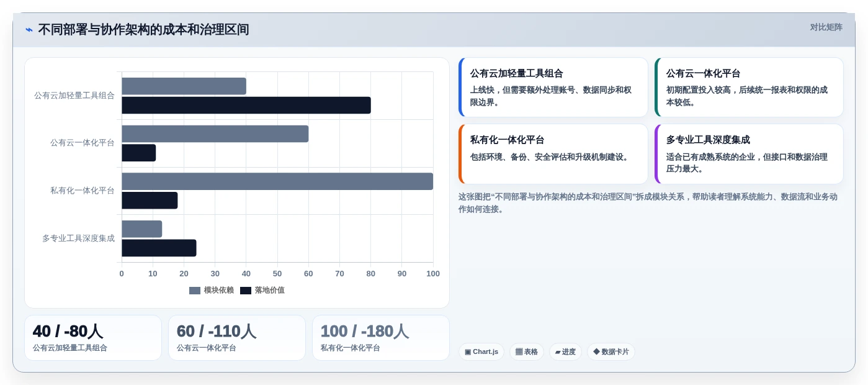Open the 私有化一体化平台 info card
This screenshot has width=868, height=385.
[553, 154]
